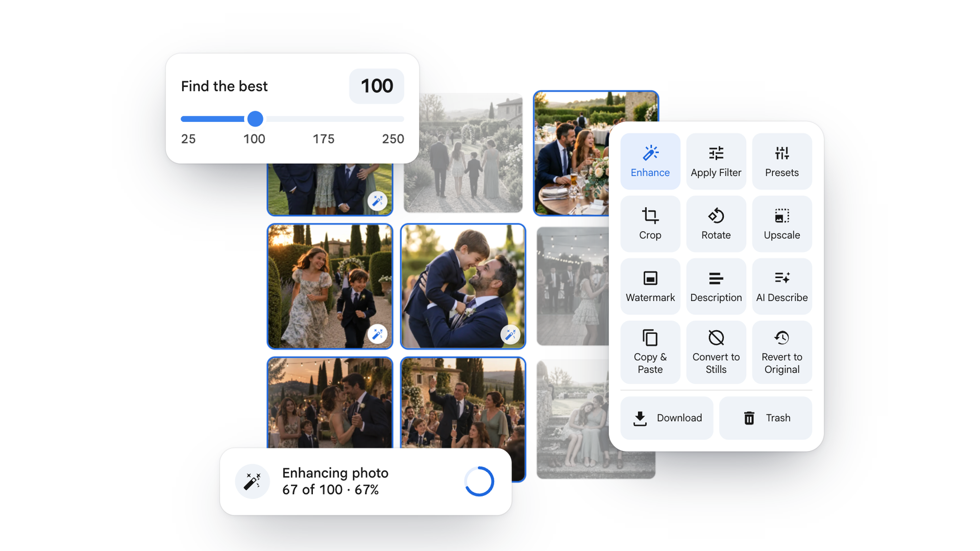Click Revert to Original
The width and height of the screenshot is (980, 551).
coord(781,352)
